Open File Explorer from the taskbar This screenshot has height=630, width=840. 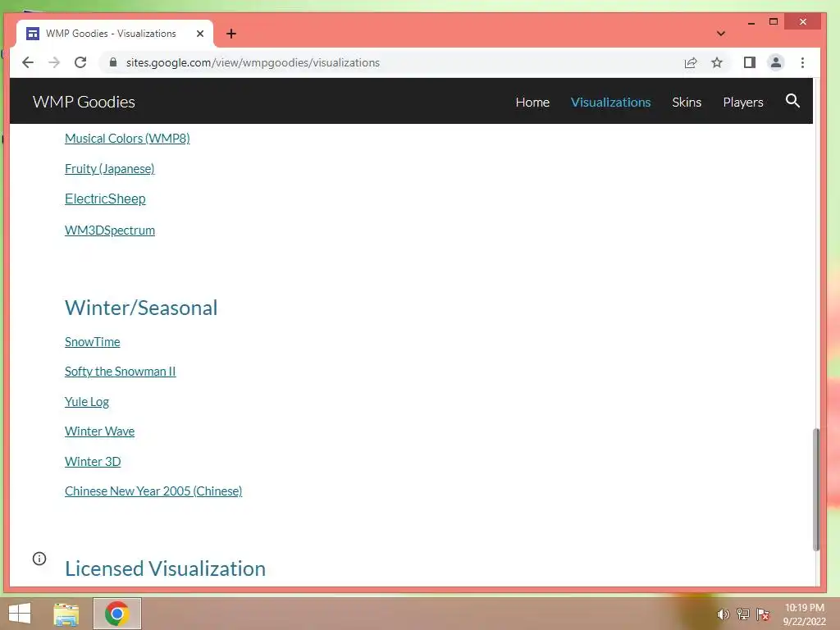[x=66, y=614]
